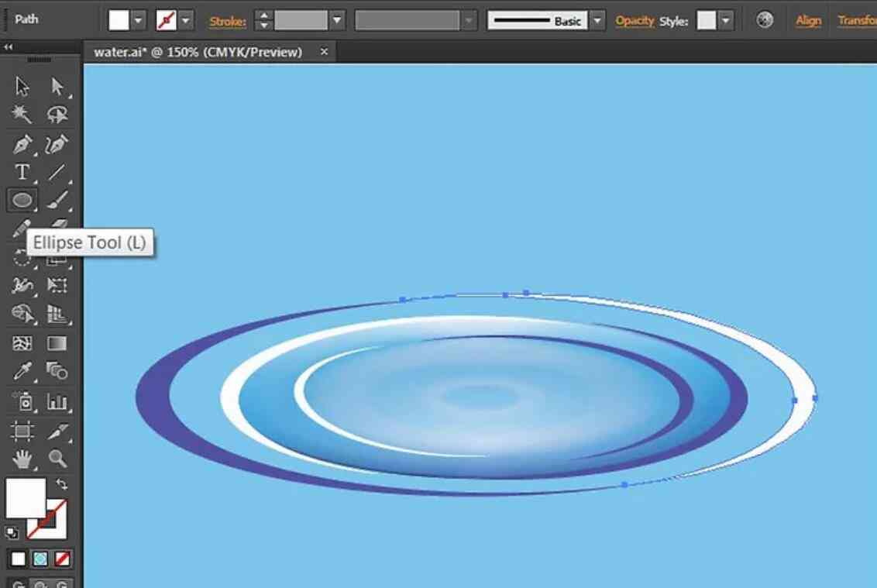Click the large white Fill box
This screenshot has width=877, height=588.
[25, 497]
